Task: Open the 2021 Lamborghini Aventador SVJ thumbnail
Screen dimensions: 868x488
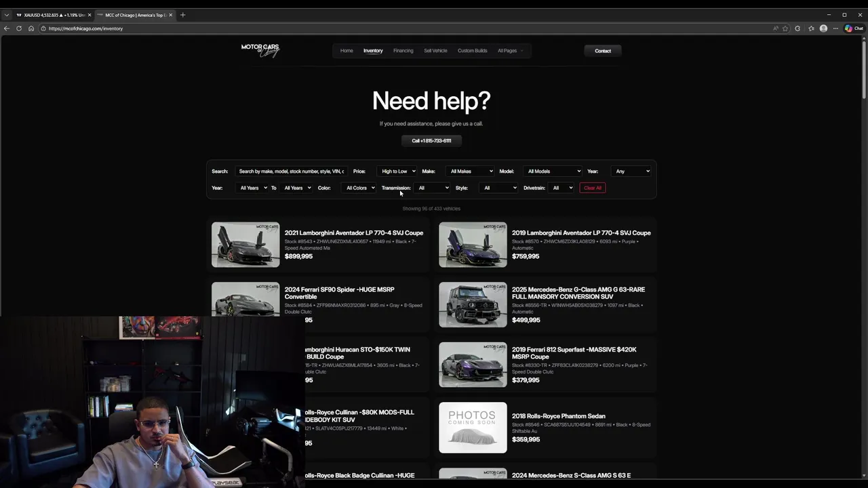Action: 245,245
